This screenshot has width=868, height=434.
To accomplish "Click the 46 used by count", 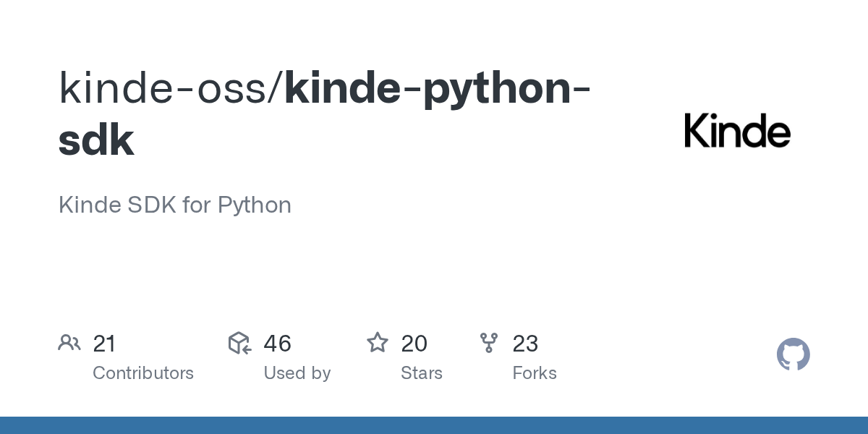I will point(277,344).
